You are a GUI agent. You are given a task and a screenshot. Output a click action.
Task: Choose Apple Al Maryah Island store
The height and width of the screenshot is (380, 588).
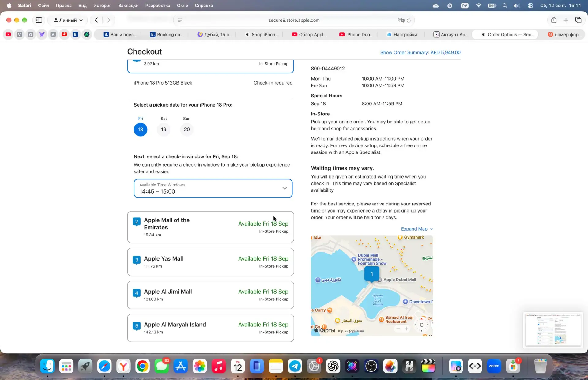coord(210,328)
